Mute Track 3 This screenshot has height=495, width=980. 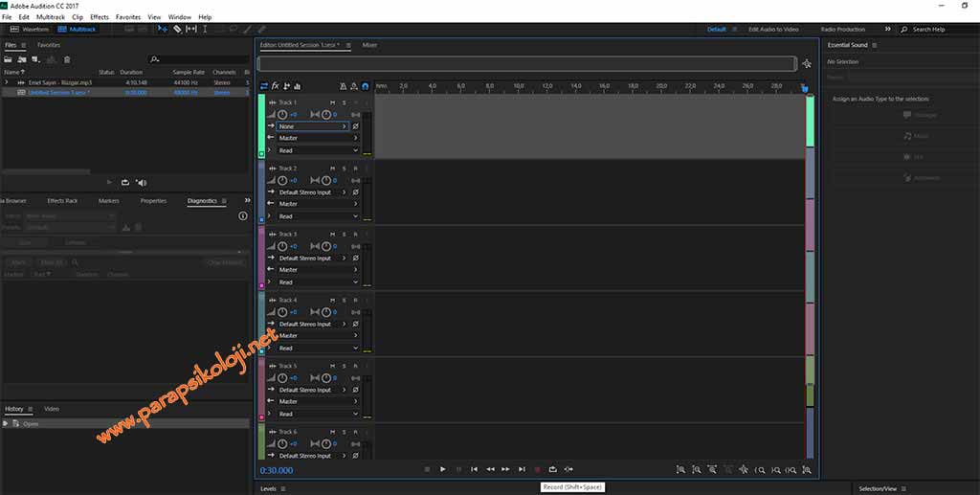pos(332,235)
